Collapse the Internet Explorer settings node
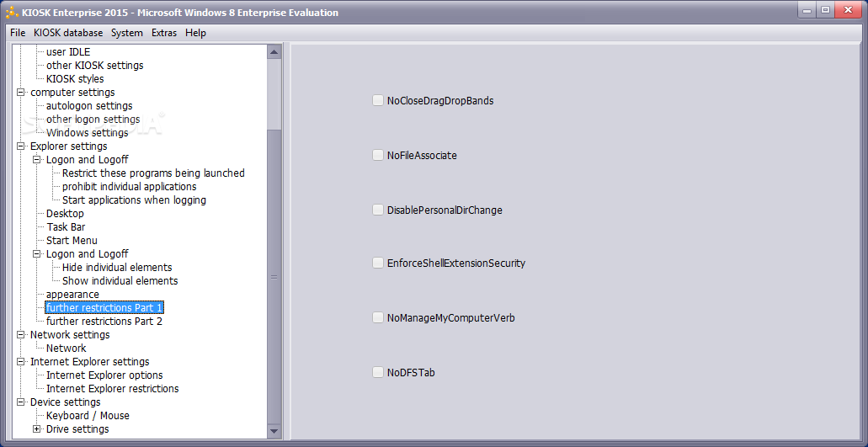 (x=21, y=362)
